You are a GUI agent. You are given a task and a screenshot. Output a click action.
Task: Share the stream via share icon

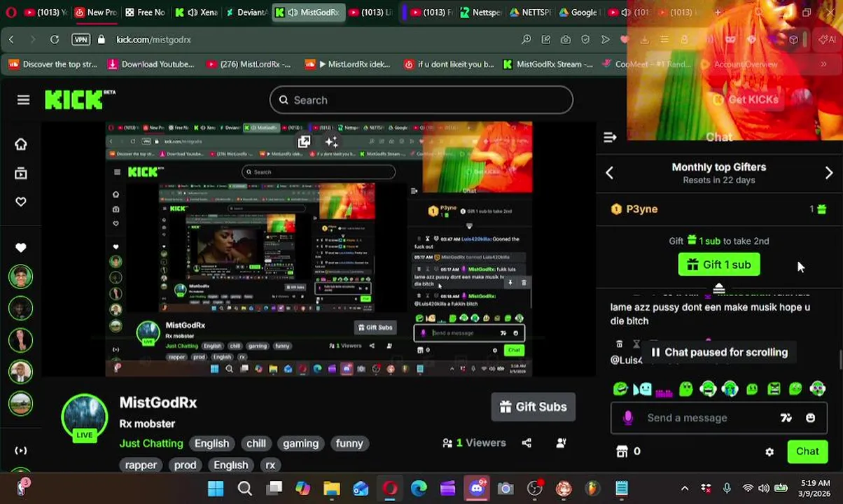pos(527,443)
